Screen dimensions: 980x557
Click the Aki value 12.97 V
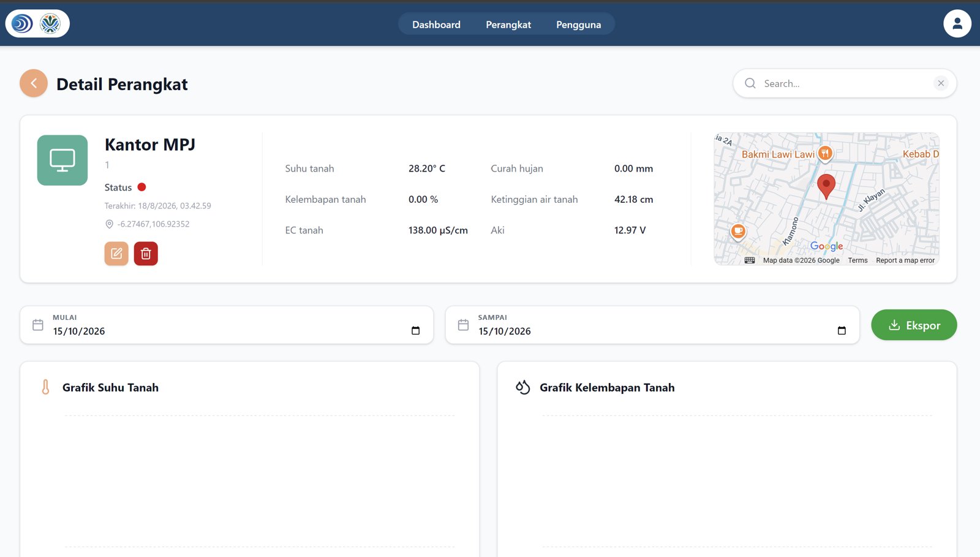pos(630,230)
